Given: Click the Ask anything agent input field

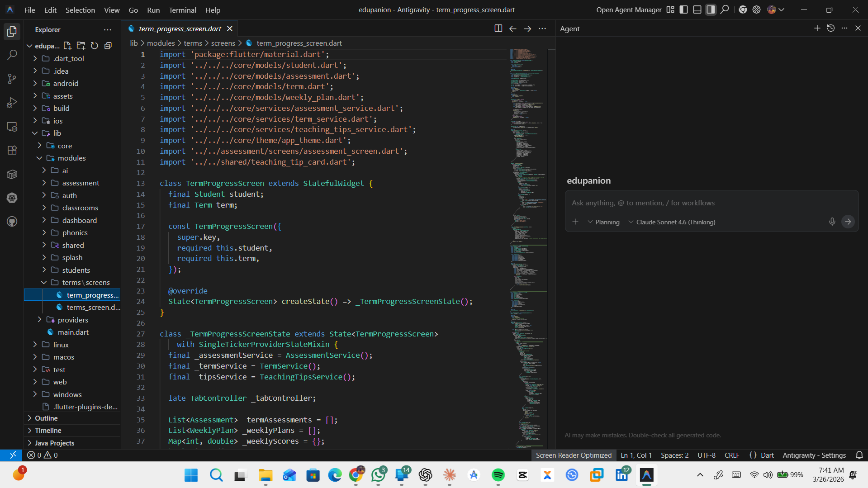Looking at the screenshot, I should point(711,203).
